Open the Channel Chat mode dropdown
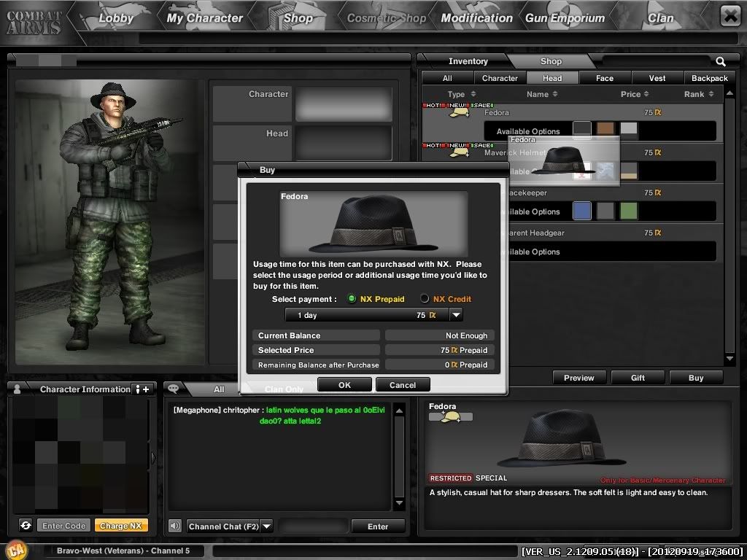Viewport: 747px width, 560px height. coord(266,526)
